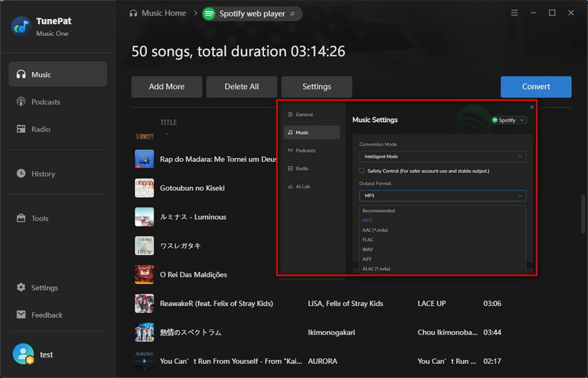The image size is (588, 378).
Task: Choose WAV output format
Action: [367, 249]
